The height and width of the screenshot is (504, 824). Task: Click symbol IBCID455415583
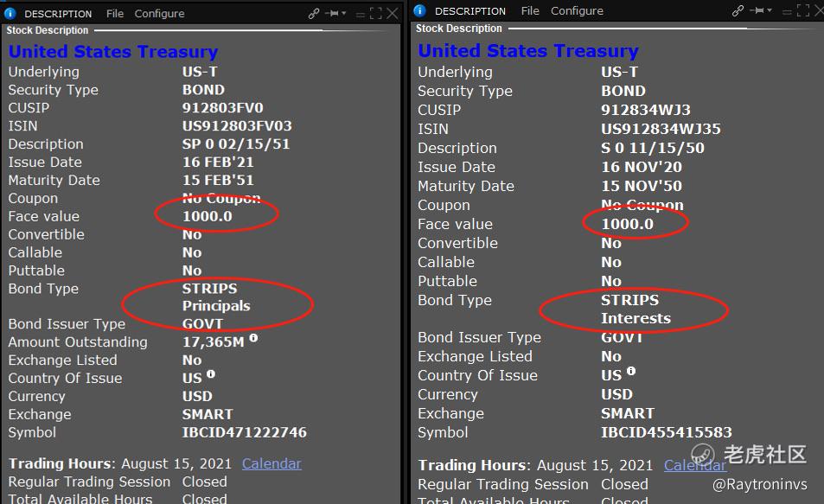(667, 432)
